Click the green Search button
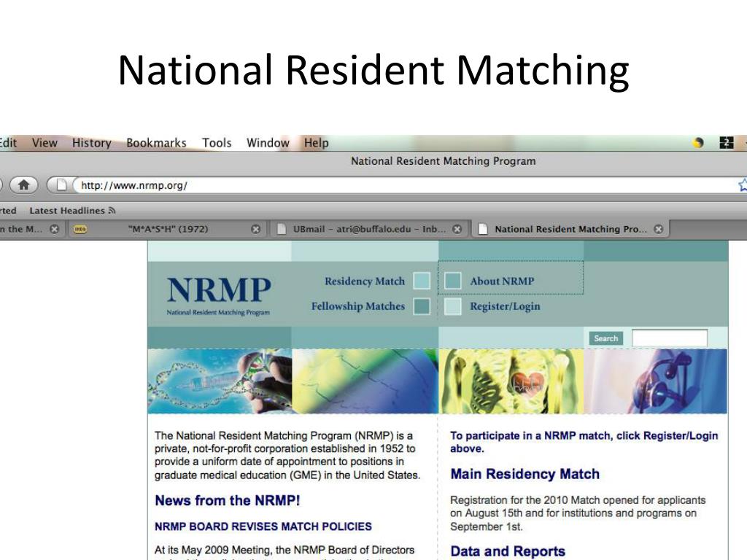Viewport: 747px width, 560px height. pyautogui.click(x=605, y=338)
